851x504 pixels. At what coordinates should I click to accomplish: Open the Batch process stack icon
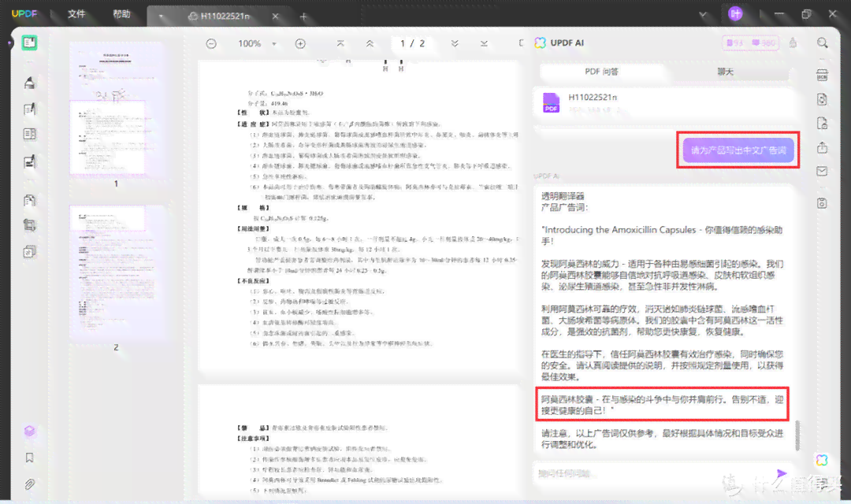tap(29, 252)
